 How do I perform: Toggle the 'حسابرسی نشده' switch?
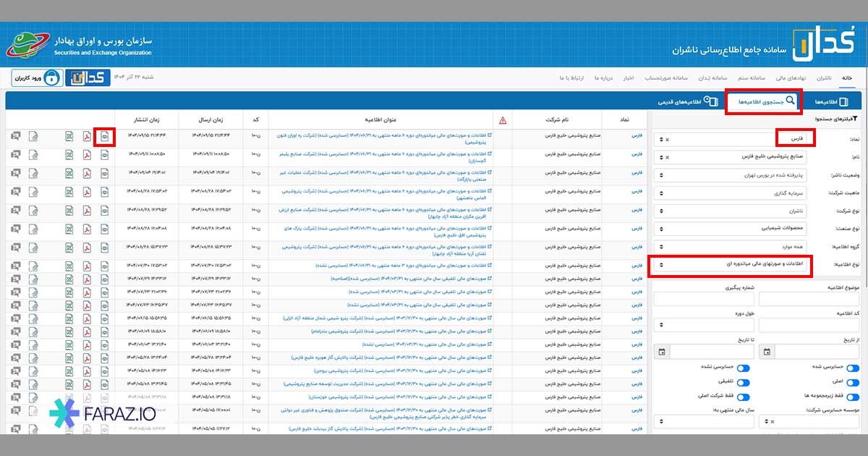[743, 368]
